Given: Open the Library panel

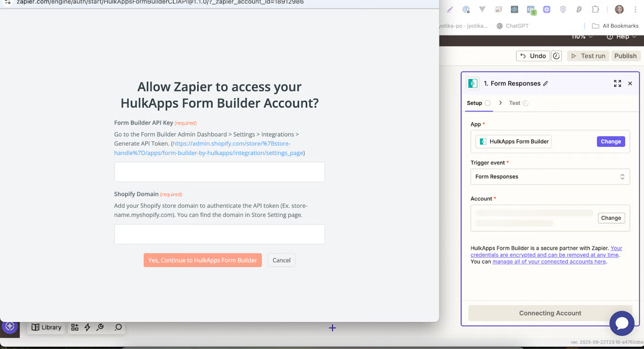Looking at the screenshot, I should (46, 327).
